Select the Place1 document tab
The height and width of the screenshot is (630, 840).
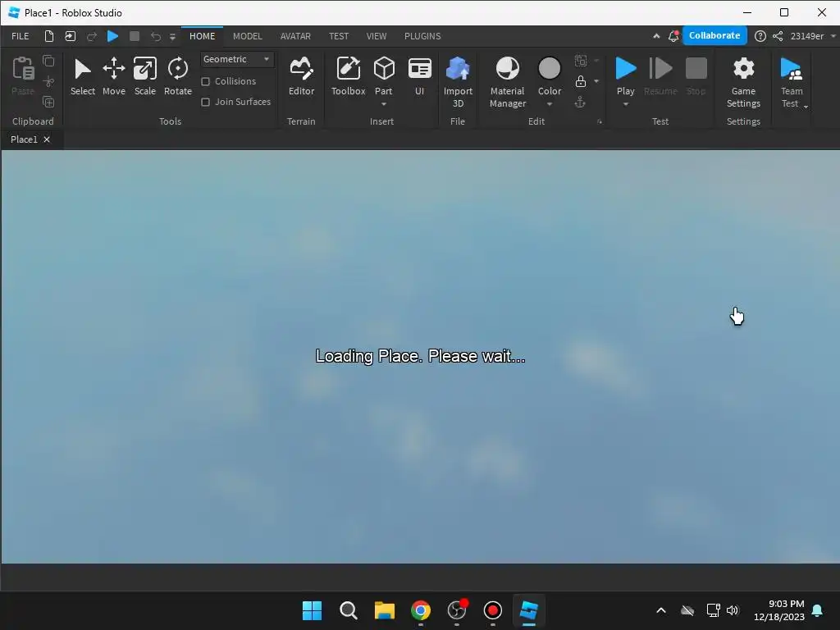point(24,139)
